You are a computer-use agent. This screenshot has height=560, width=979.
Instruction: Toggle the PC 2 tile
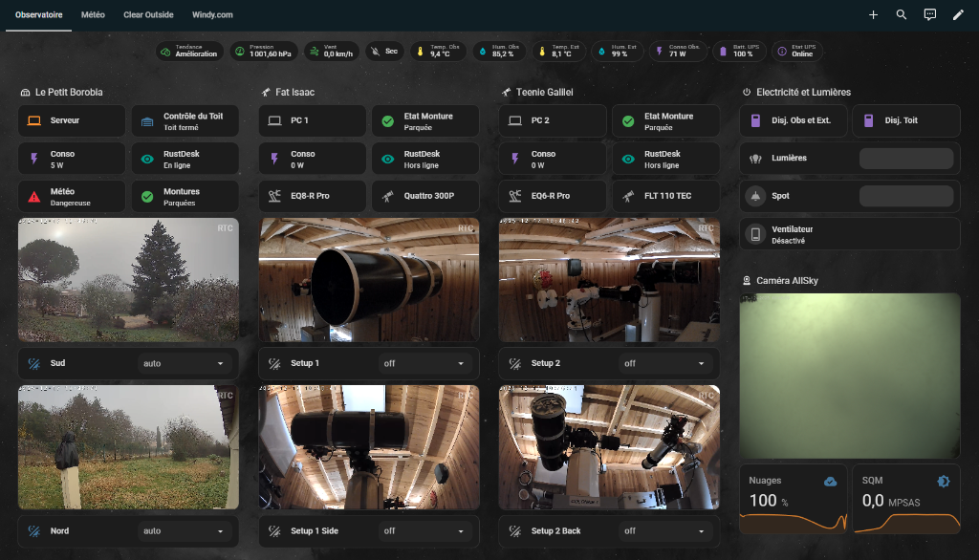553,120
